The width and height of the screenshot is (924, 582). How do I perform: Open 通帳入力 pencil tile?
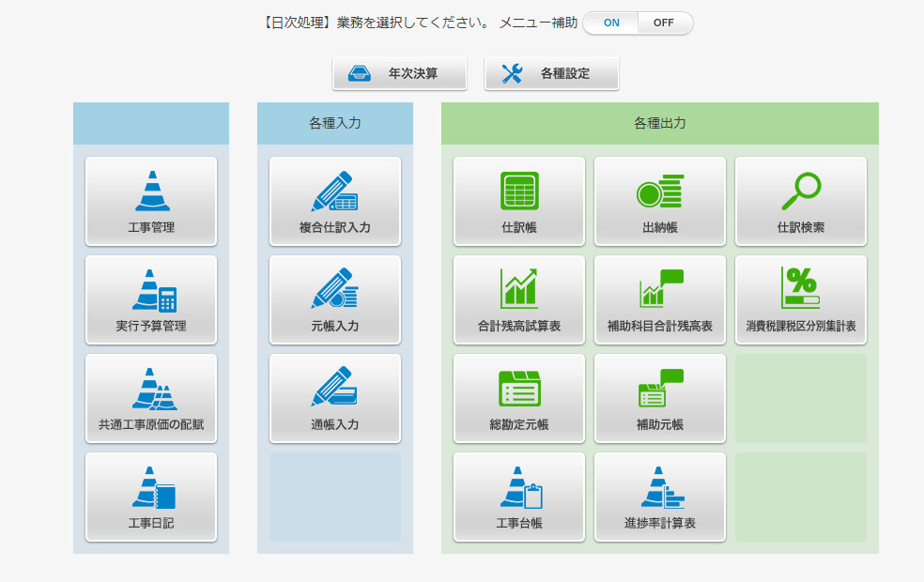point(334,398)
